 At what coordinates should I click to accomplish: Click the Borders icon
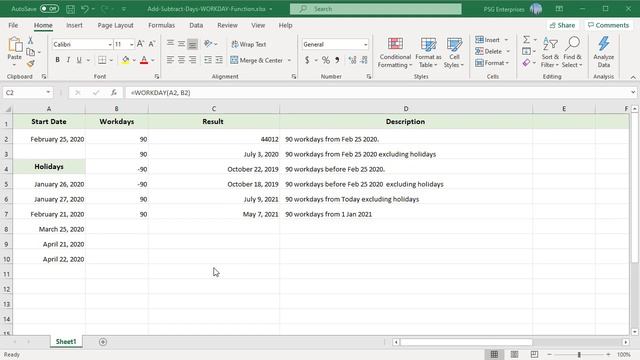pyautogui.click(x=102, y=60)
